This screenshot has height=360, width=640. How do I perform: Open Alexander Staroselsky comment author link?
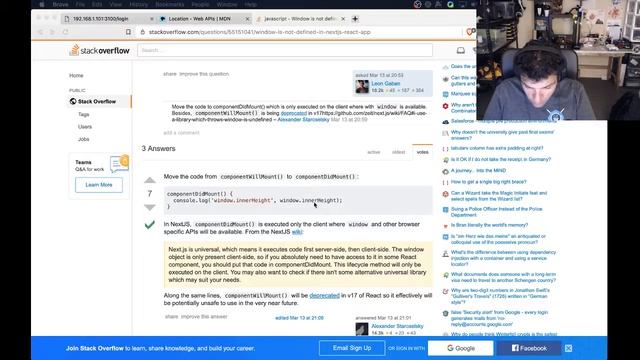click(x=303, y=120)
